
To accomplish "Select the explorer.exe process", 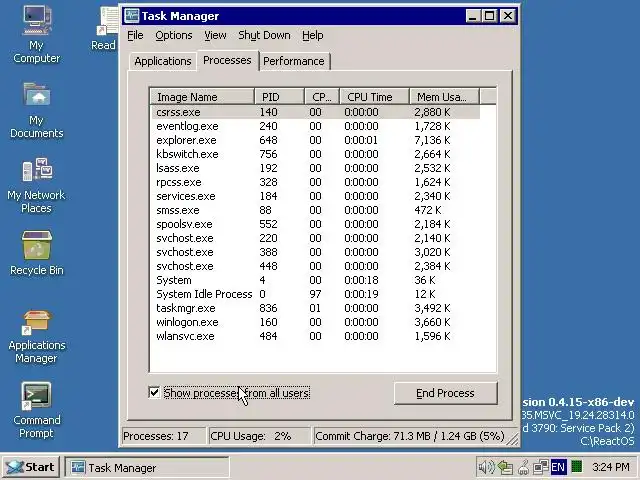I will pos(316,140).
